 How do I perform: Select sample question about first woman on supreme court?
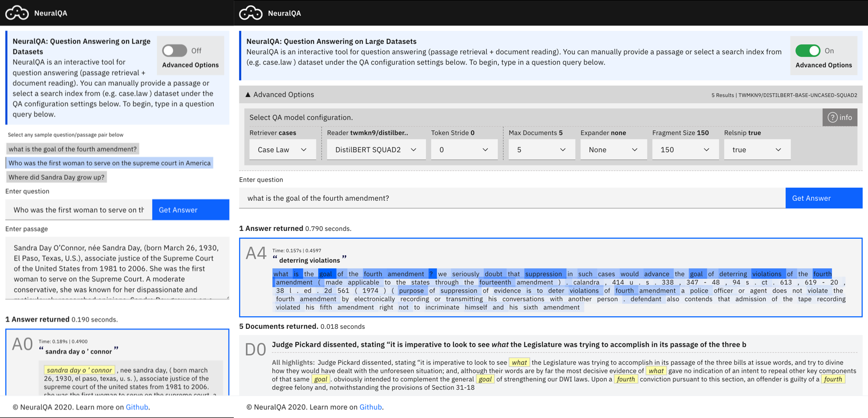pos(109,163)
